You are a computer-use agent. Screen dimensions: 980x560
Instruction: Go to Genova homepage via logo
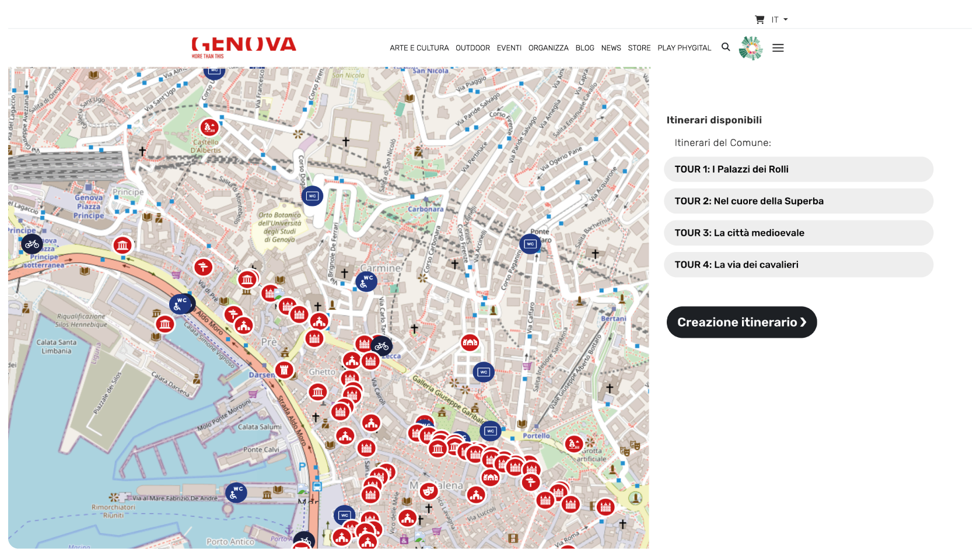click(243, 47)
